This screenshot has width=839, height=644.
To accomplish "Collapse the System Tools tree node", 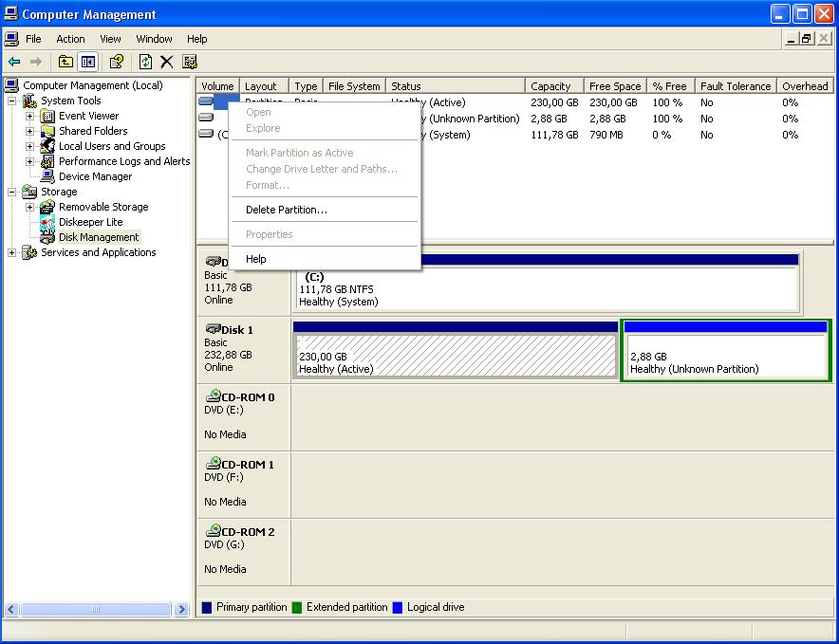I will [11, 101].
